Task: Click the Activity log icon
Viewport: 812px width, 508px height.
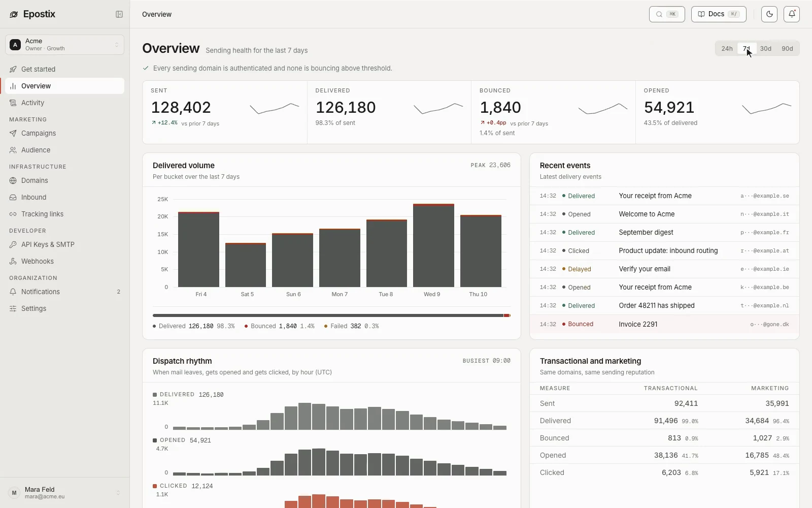Action: [13, 103]
